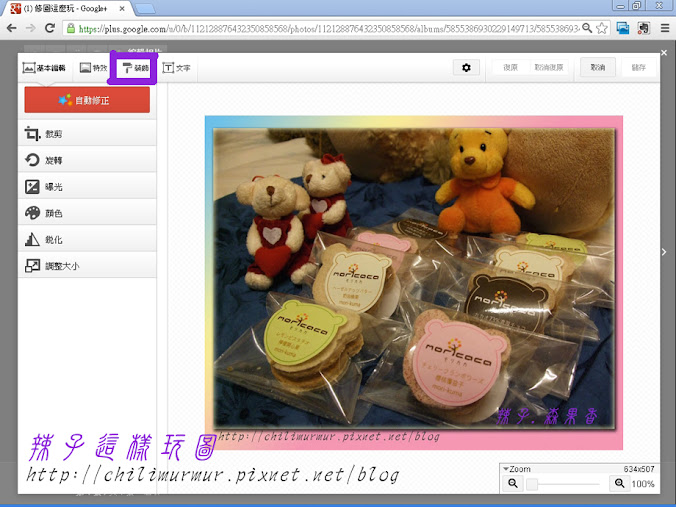The height and width of the screenshot is (507, 676).
Task: Click the 儲存 save button
Action: coord(638,68)
